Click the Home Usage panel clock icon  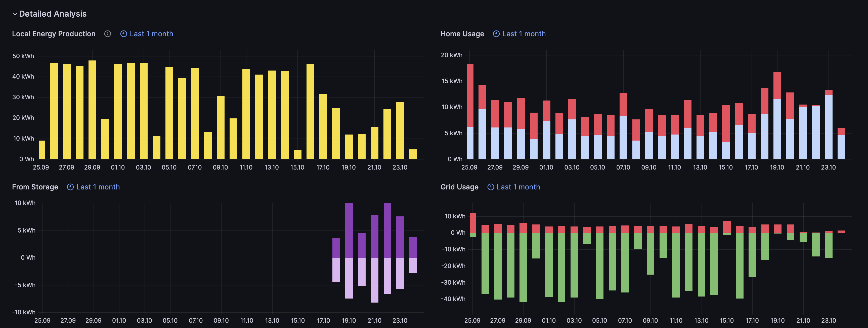pos(496,34)
